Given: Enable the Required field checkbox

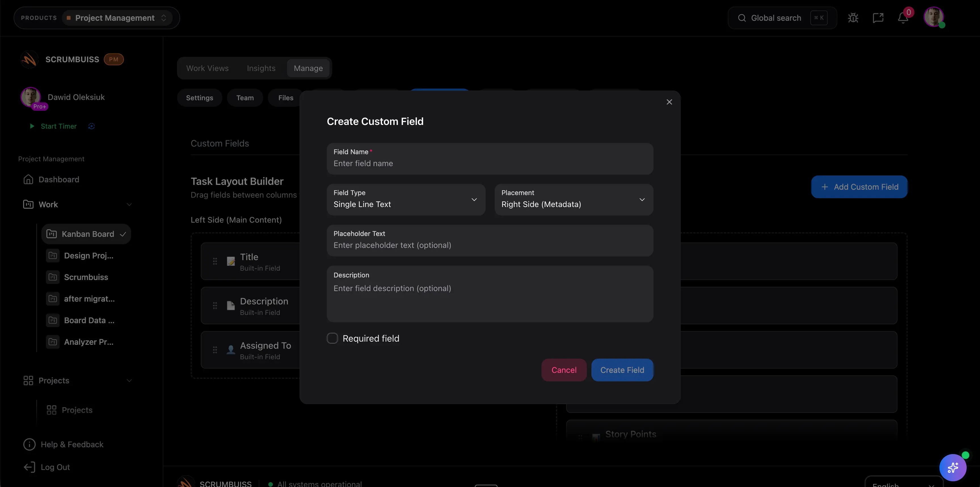Looking at the screenshot, I should tap(332, 338).
